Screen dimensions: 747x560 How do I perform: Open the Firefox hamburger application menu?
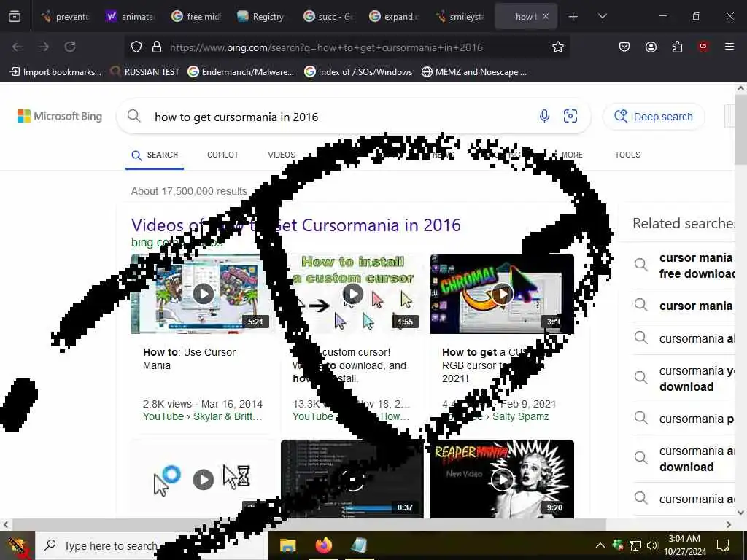(x=729, y=47)
